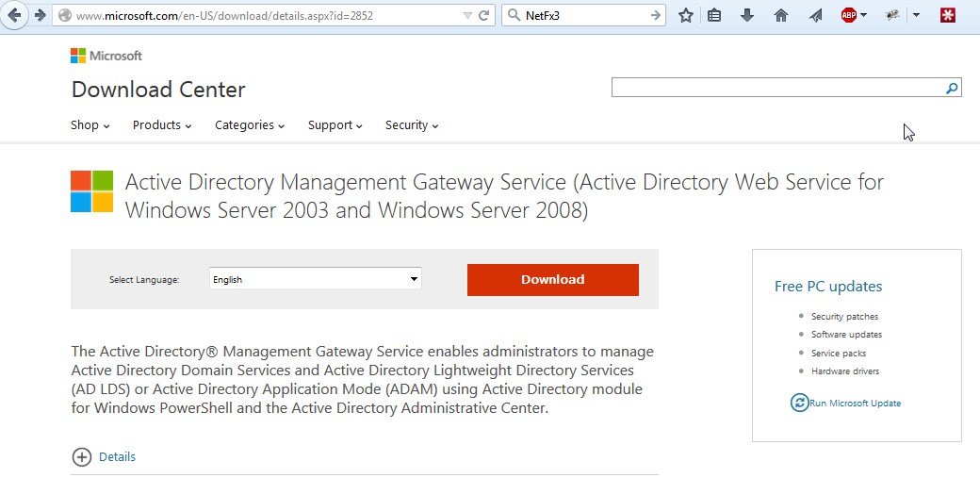Open the Select Language dropdown
Viewport: 980px width, 478px height.
point(315,279)
